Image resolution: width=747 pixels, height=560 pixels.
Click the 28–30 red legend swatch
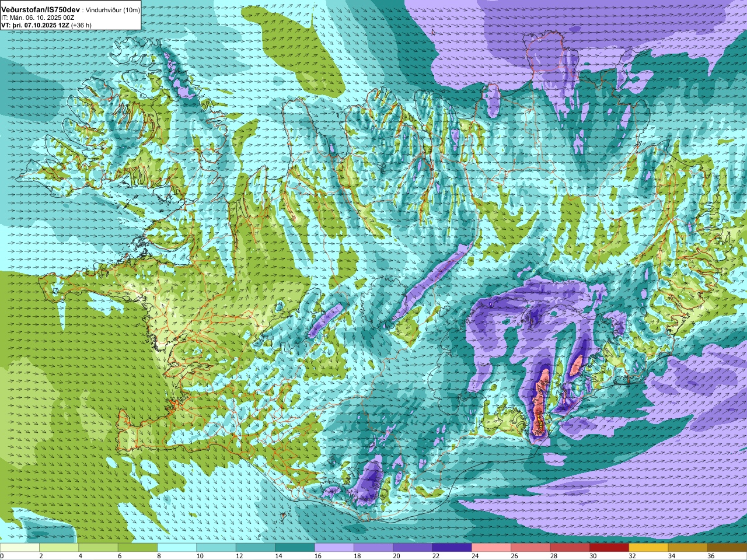pyautogui.click(x=570, y=548)
